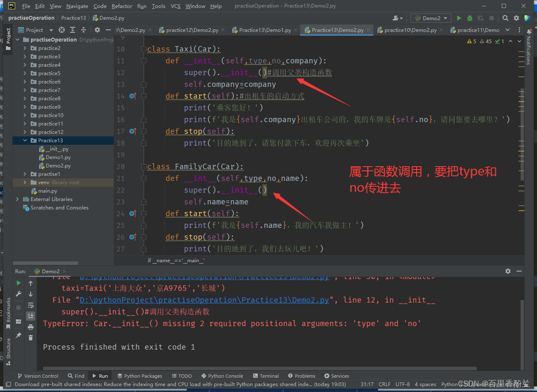Expand the practice12 folder
The height and width of the screenshot is (392, 537).
(x=25, y=132)
